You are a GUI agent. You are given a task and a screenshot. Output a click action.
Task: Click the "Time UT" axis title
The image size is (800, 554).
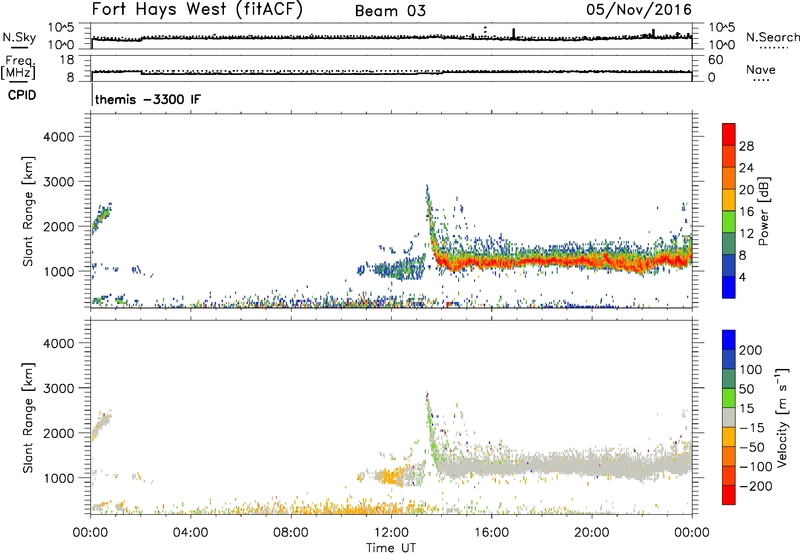tap(391, 548)
